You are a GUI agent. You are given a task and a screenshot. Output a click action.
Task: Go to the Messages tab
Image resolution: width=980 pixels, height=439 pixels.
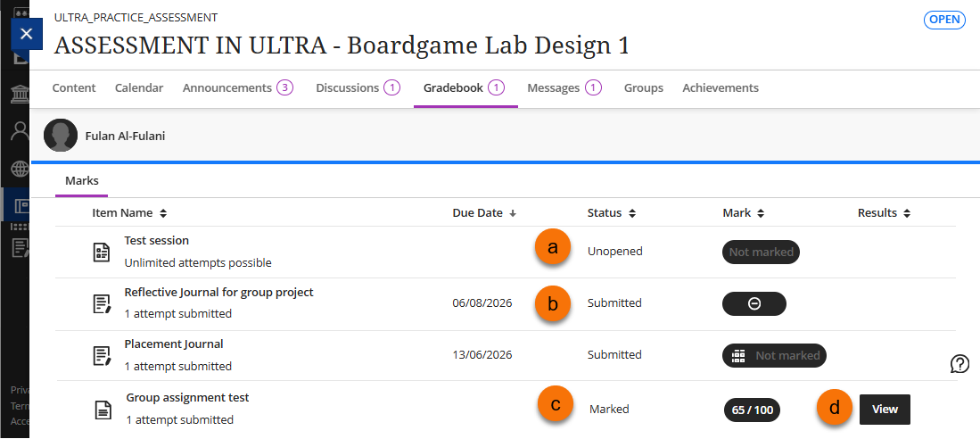pos(564,88)
